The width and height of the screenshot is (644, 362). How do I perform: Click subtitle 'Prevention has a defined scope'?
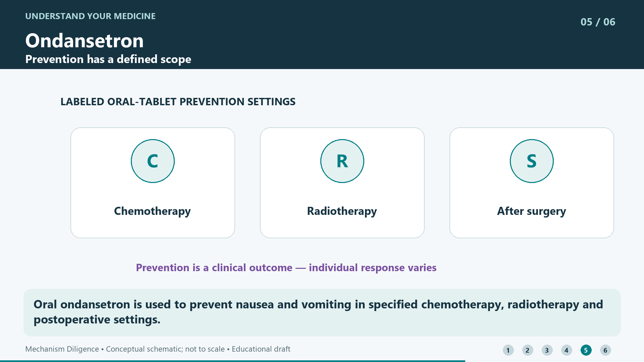108,59
